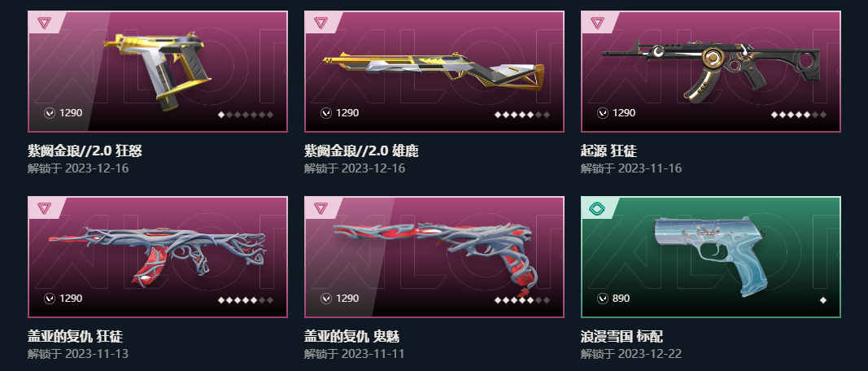
Task: Click the level diamonds on 盖亚的复仇 鬼魅 card
Action: pyautogui.click(x=522, y=300)
